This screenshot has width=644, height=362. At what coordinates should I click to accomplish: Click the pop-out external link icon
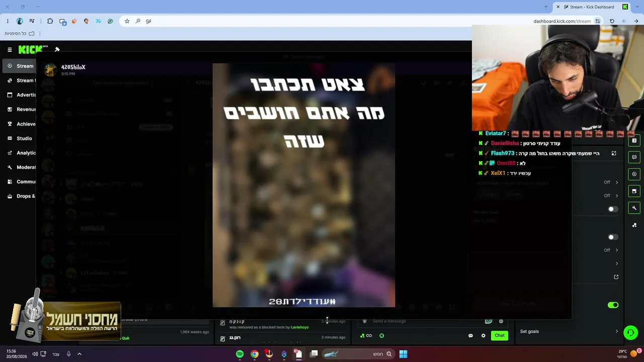[616, 277]
